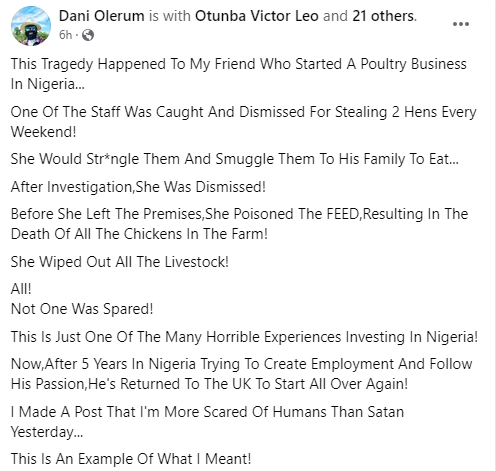Image resolution: width=496 pixels, height=471 pixels.
Task: Click the standalone 'All!' line
Action: pos(21,289)
